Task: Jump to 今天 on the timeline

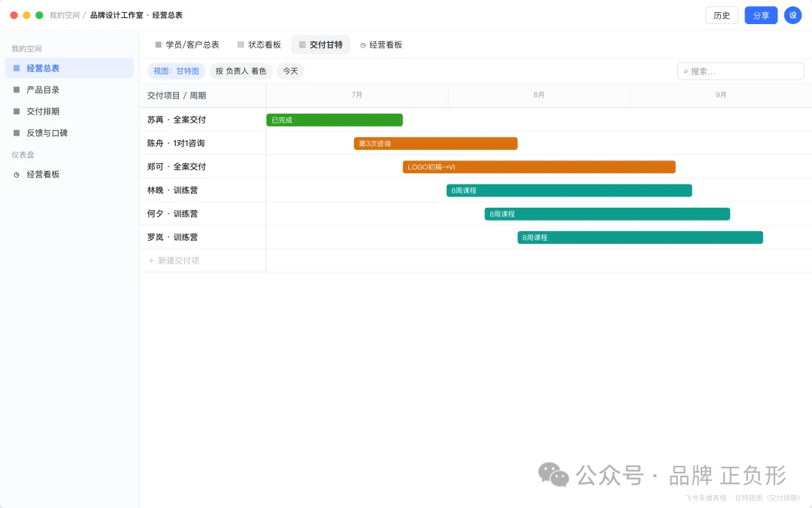Action: click(x=290, y=71)
